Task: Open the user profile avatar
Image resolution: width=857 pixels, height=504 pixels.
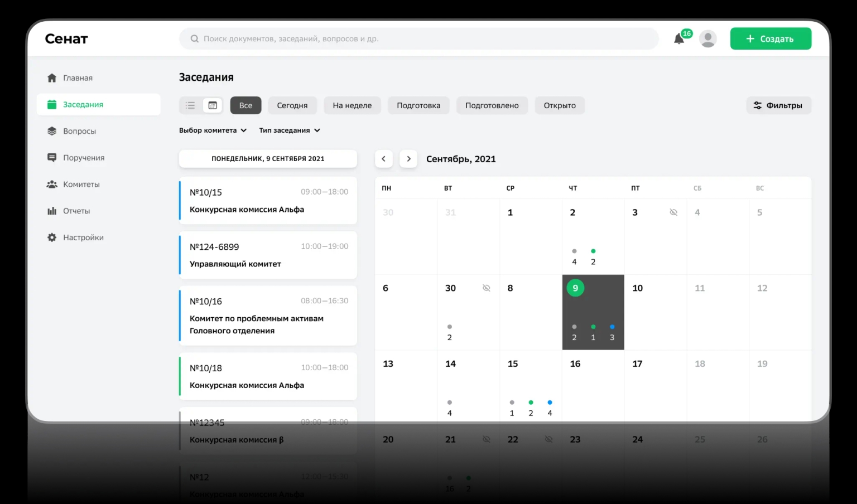Action: [x=708, y=38]
